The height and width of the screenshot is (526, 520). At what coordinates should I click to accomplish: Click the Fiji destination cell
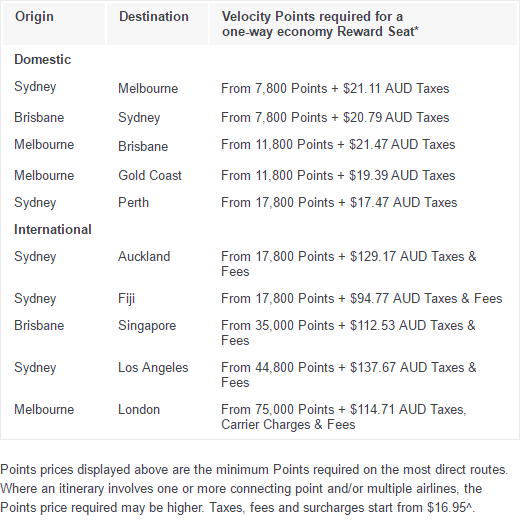pos(126,299)
